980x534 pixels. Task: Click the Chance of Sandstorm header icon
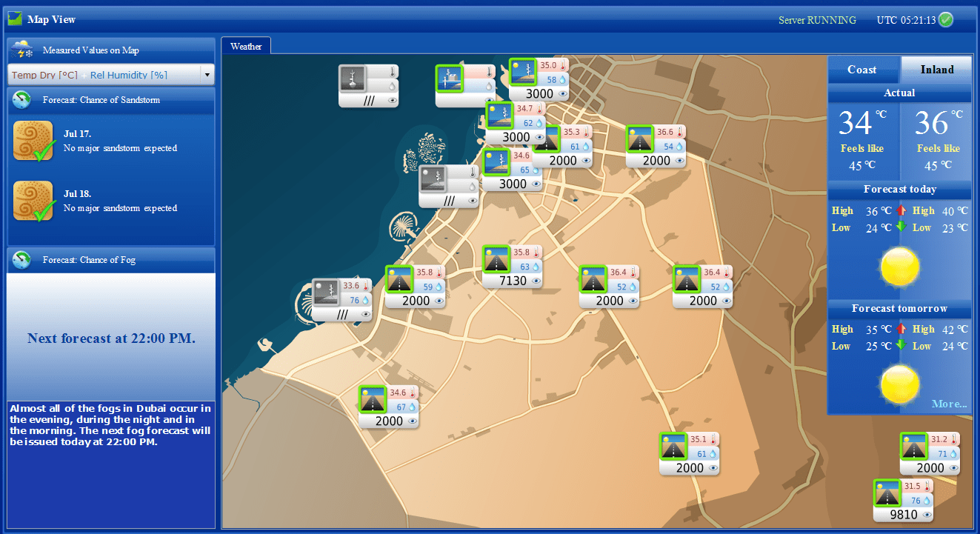[x=22, y=99]
